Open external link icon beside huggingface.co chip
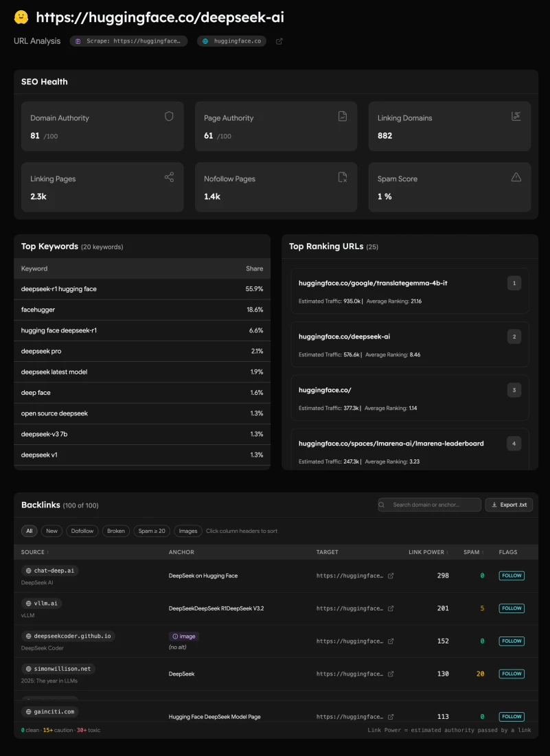Viewport: 550px width, 756px height. pyautogui.click(x=279, y=41)
